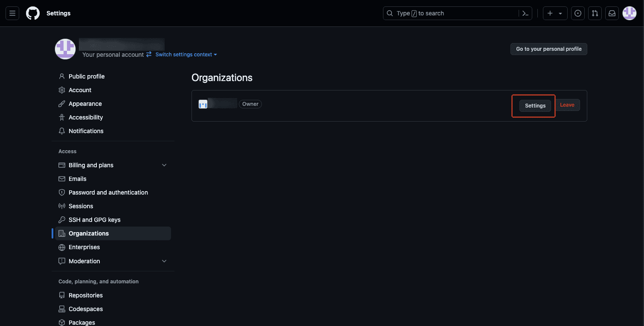The image size is (644, 326).
Task: Open Codespaces settings
Action: tap(113, 309)
